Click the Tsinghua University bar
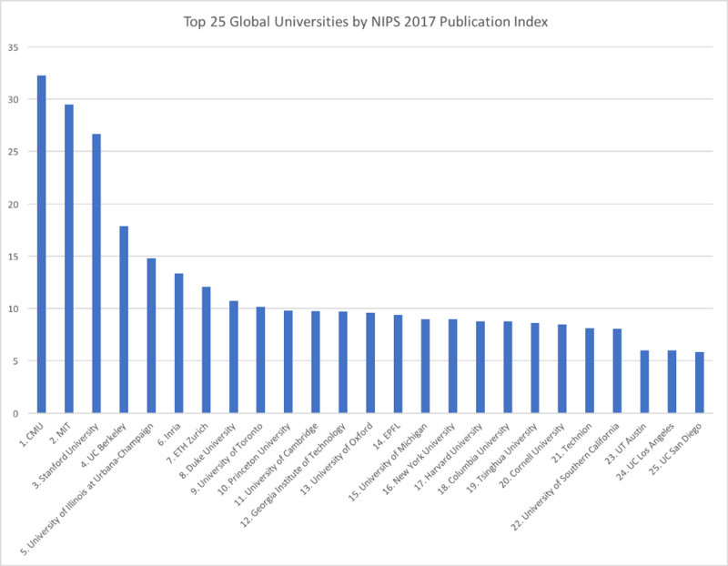728x566 pixels. click(535, 368)
